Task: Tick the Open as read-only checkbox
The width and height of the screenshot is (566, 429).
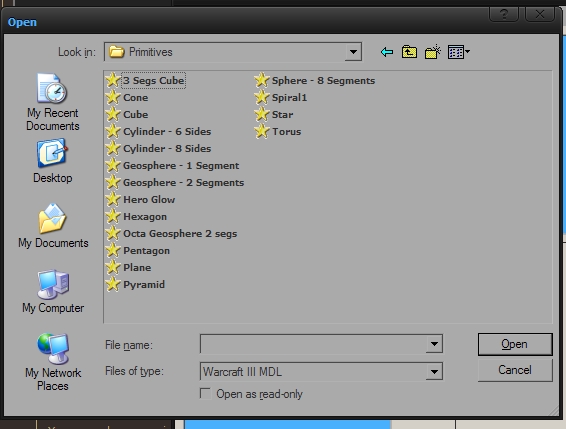Action: click(x=205, y=394)
